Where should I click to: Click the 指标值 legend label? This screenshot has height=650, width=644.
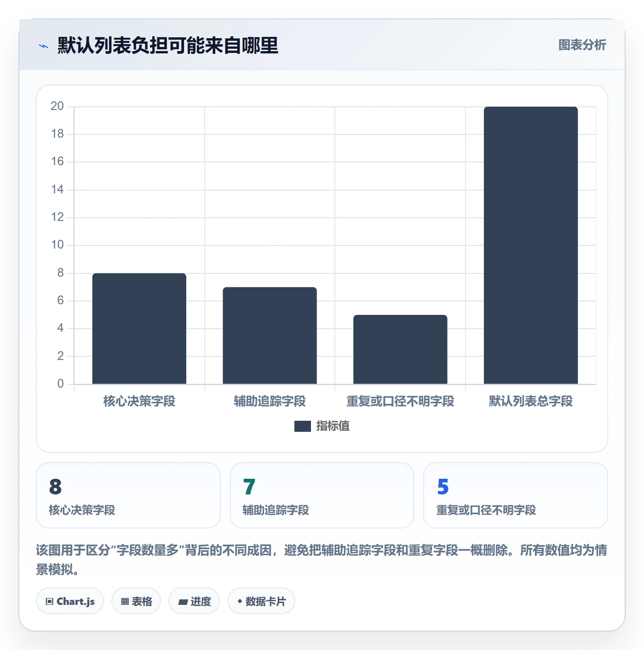333,426
